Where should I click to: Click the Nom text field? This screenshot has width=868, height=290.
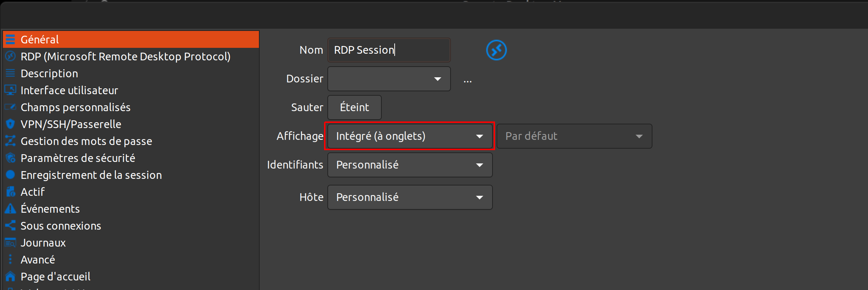pos(389,50)
